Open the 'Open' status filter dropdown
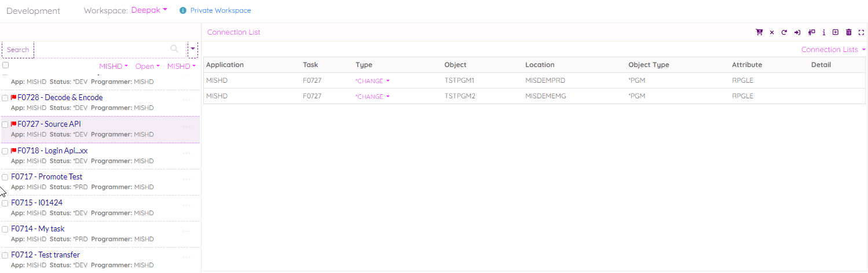Image resolution: width=868 pixels, height=273 pixels. [147, 67]
